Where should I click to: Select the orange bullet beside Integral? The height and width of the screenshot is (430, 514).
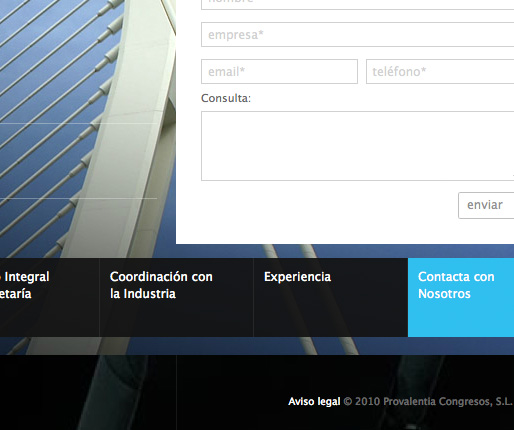coord(1,277)
